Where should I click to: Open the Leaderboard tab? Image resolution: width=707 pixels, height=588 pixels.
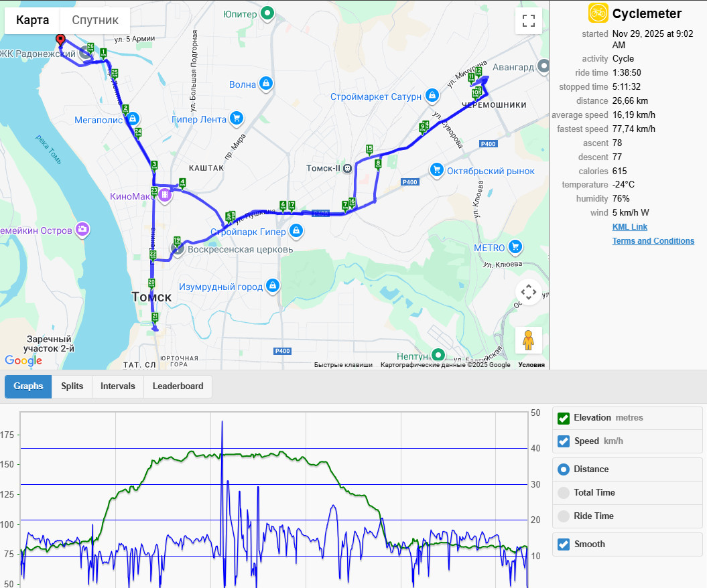coord(178,386)
